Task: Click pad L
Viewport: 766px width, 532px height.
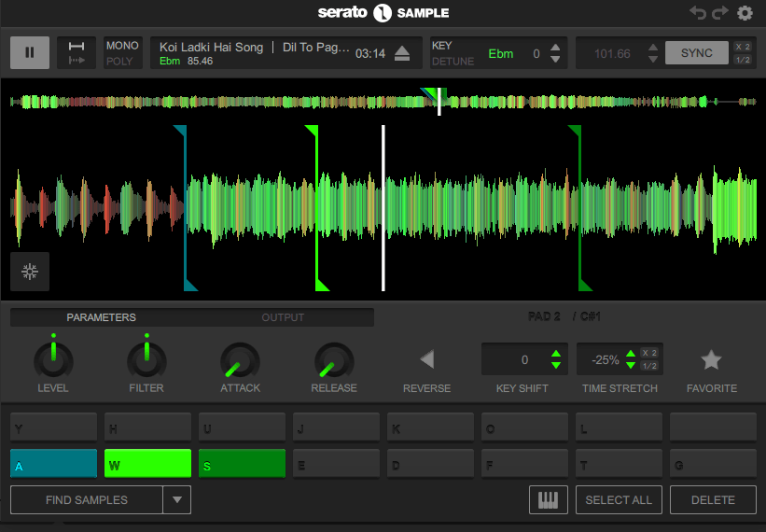Action: click(619, 427)
